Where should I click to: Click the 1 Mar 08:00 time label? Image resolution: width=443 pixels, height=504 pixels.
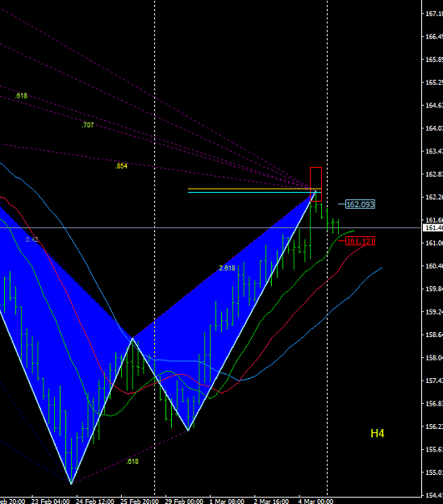click(227, 501)
